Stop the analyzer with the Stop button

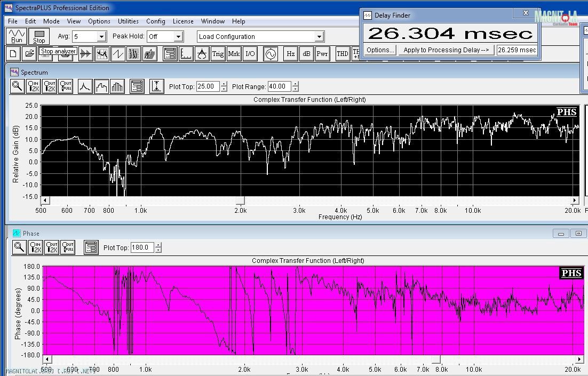pyautogui.click(x=39, y=36)
